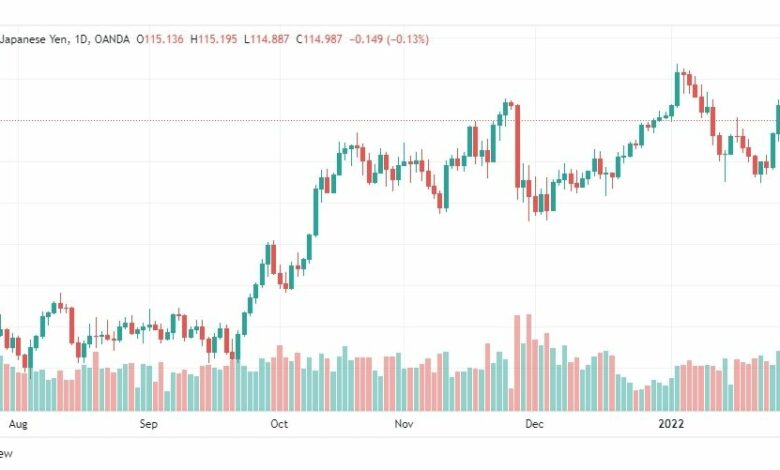The image size is (780, 470).
Task: Click the Aug label on time axis
Action: [x=18, y=424]
